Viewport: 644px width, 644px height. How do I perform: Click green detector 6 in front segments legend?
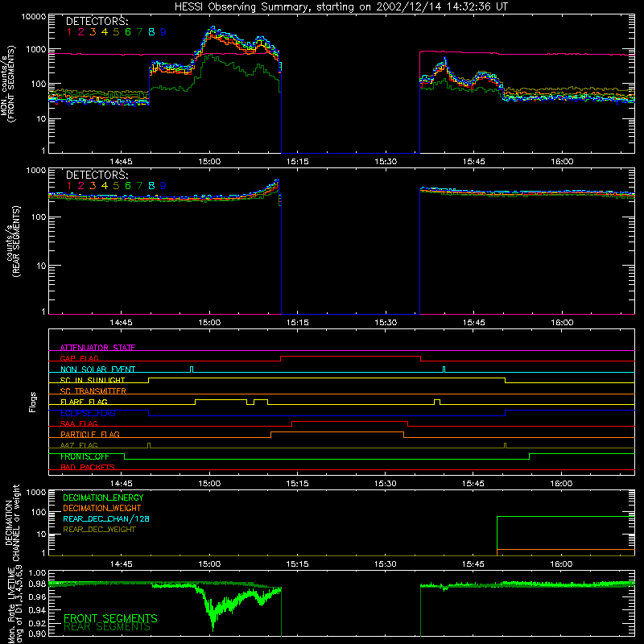(128, 32)
